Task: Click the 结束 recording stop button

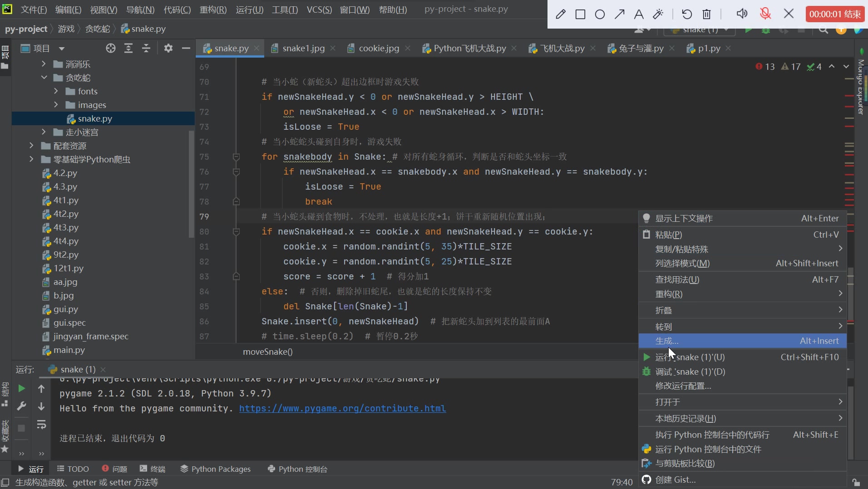Action: click(835, 14)
